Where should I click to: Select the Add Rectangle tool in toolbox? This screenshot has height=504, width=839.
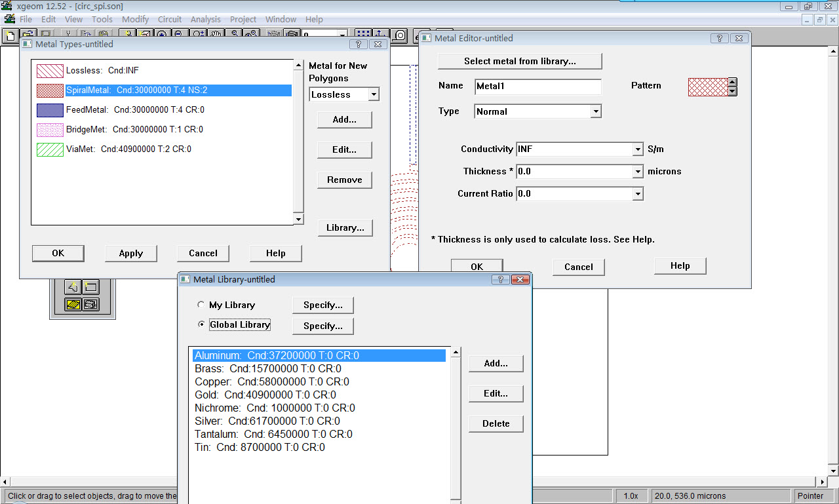[x=90, y=286]
